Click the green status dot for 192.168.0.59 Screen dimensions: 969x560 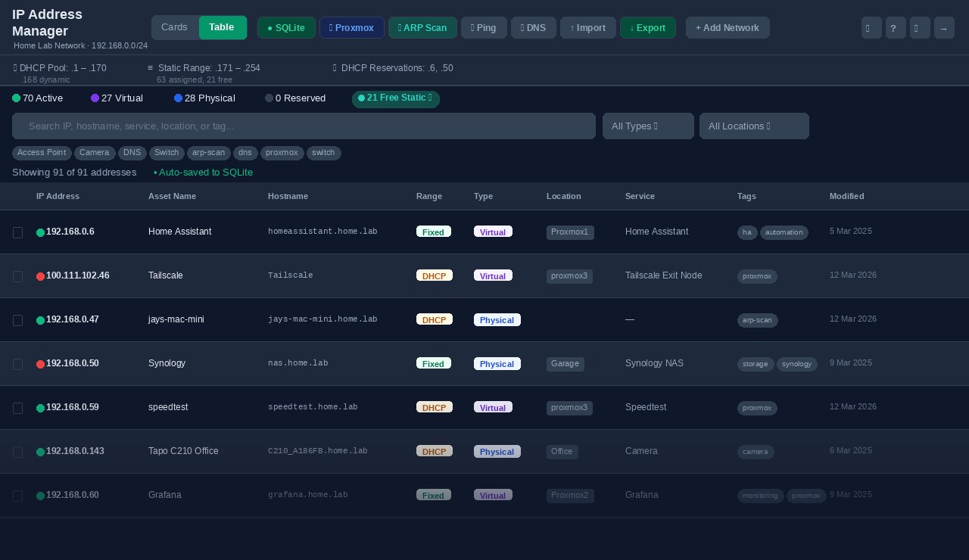(x=41, y=408)
